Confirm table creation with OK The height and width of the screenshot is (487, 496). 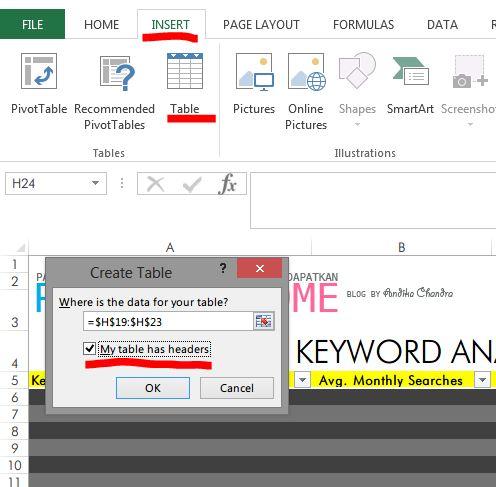(x=153, y=388)
